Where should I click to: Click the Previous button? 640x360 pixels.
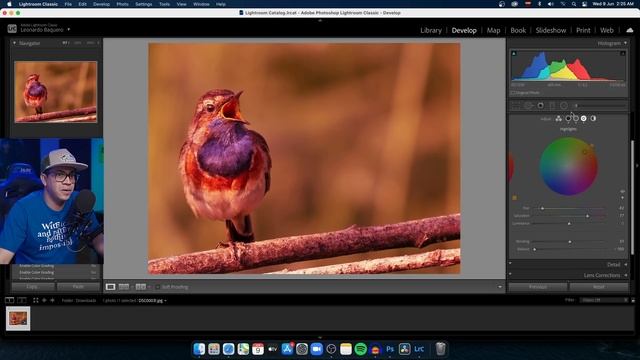coord(538,287)
